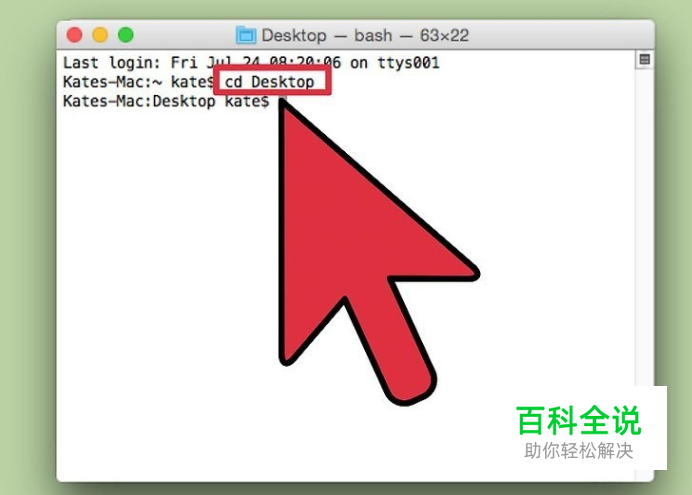
Task: Click the highlighted "cd Desktop" command
Action: [269, 82]
